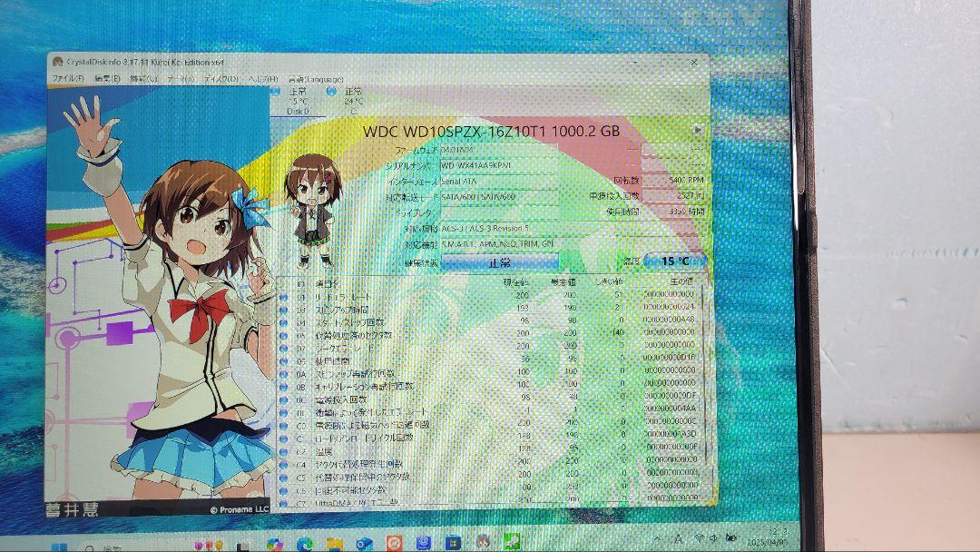Open the ヘルプ(H) menu
This screenshot has width=980, height=552.
[x=263, y=79]
